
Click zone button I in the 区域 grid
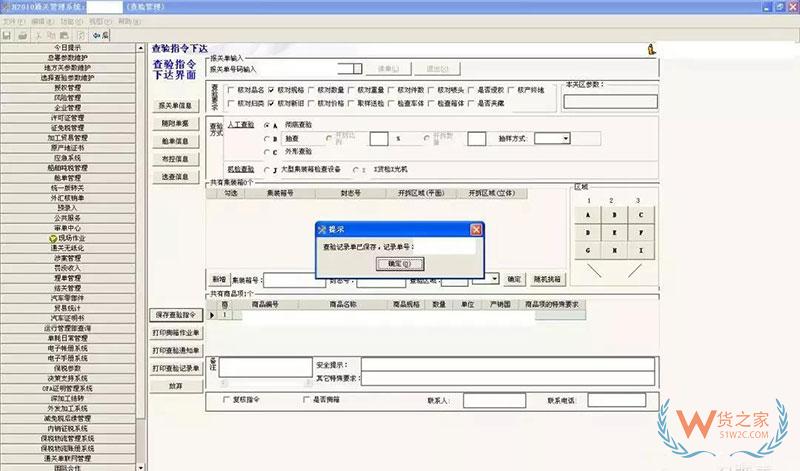[641, 251]
